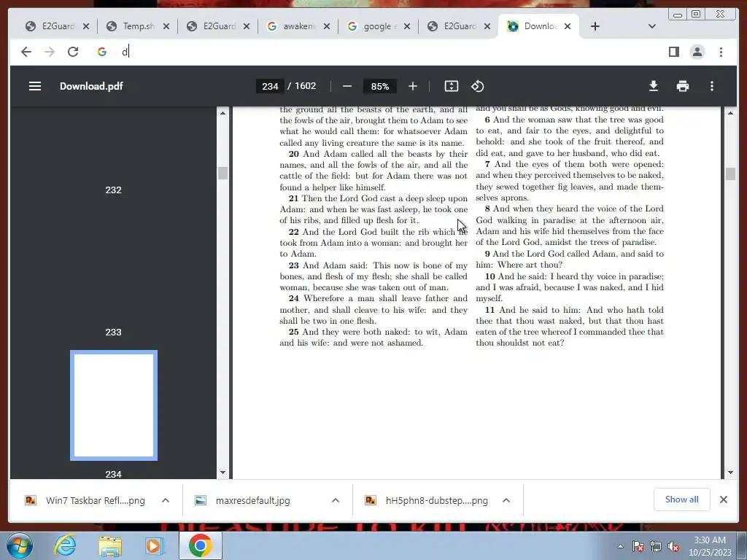Close the Download tab
Screen dimensions: 747x560
pyautogui.click(x=568, y=26)
